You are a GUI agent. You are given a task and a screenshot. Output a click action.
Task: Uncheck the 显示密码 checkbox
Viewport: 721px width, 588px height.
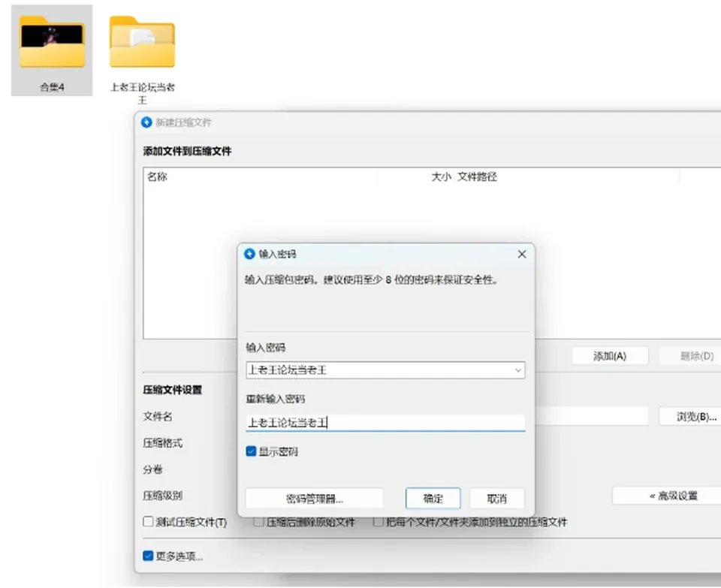pyautogui.click(x=251, y=451)
